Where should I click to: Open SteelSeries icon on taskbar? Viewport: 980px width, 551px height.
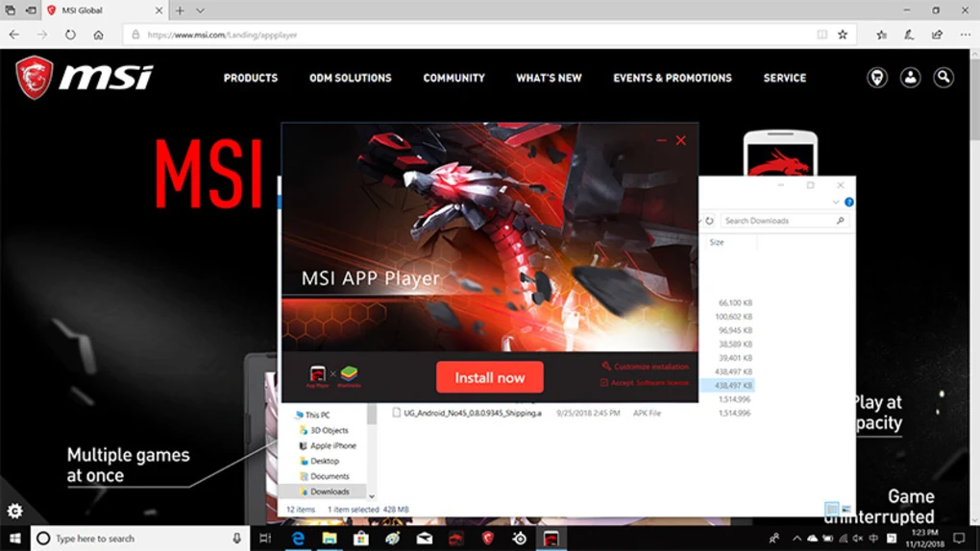[x=520, y=539]
